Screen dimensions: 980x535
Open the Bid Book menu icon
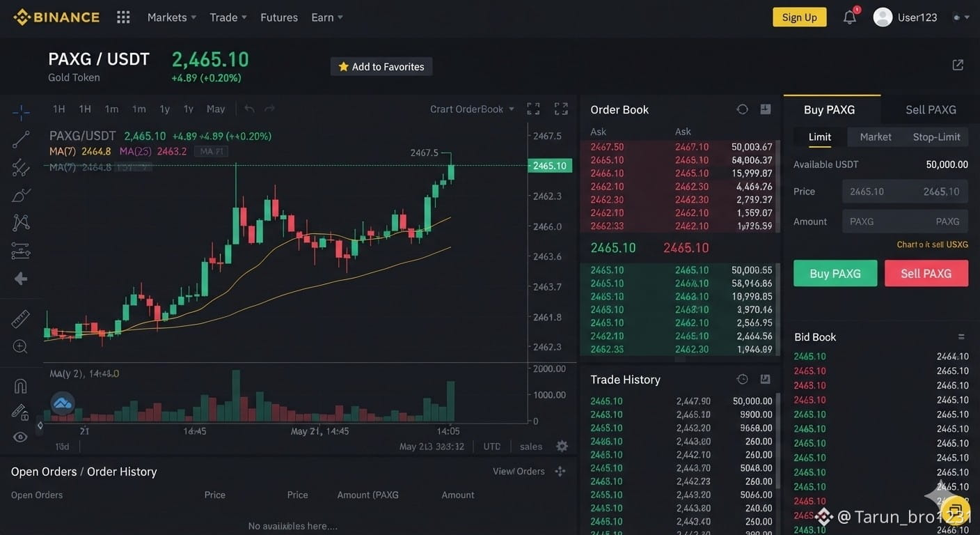961,336
